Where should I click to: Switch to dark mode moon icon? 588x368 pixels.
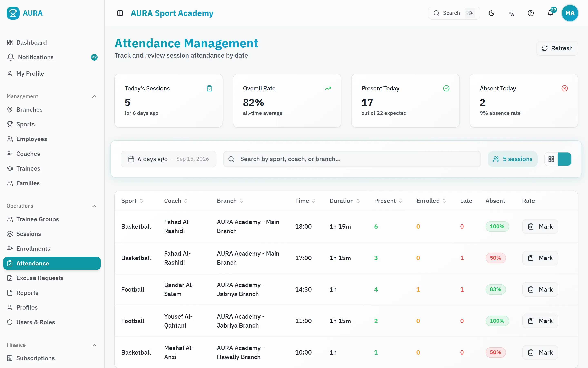[x=492, y=13]
